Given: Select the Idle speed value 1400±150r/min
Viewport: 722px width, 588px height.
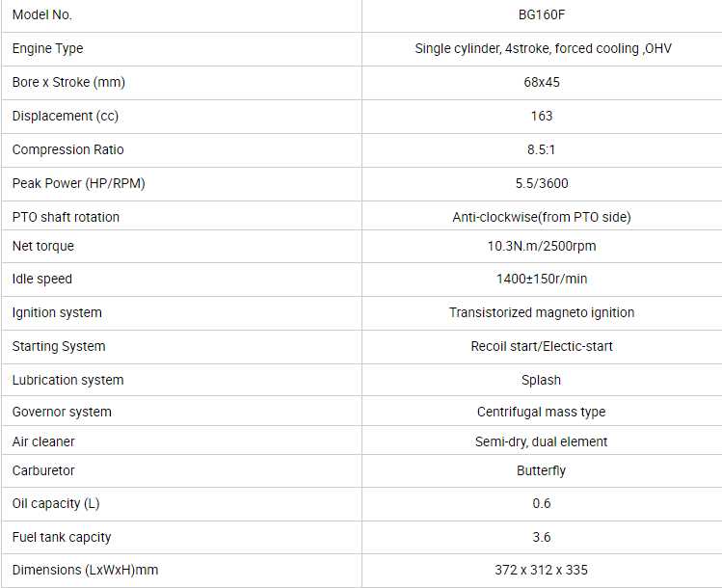Looking at the screenshot, I should point(541,279).
